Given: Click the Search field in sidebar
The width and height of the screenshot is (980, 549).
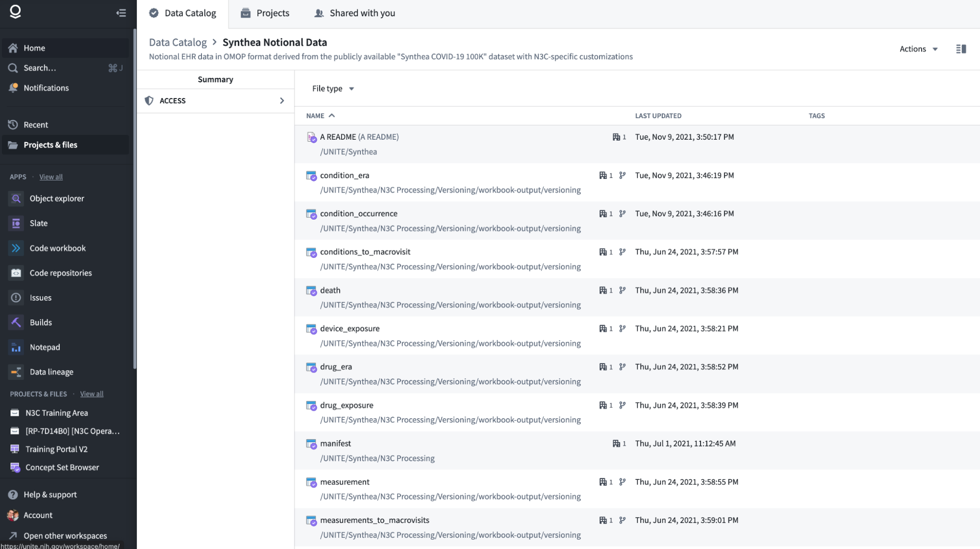Looking at the screenshot, I should pos(40,68).
